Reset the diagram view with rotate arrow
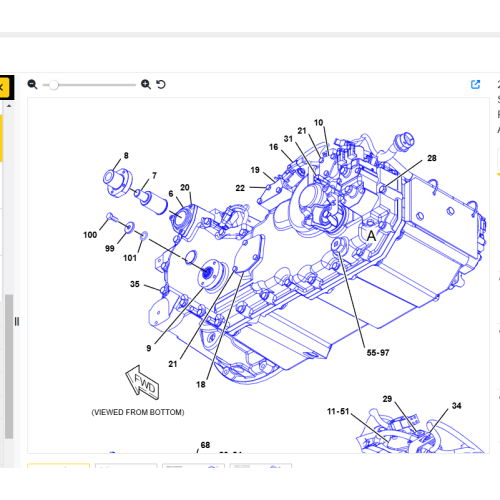 point(161,84)
